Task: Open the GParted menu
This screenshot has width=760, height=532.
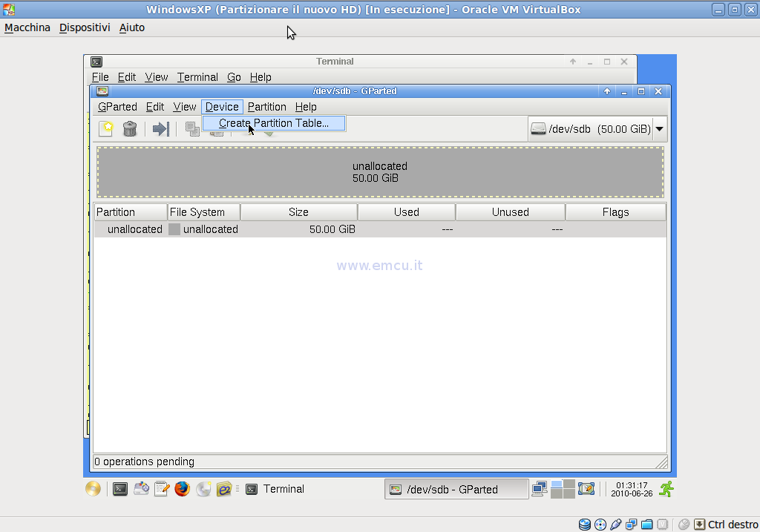Action: click(x=117, y=107)
